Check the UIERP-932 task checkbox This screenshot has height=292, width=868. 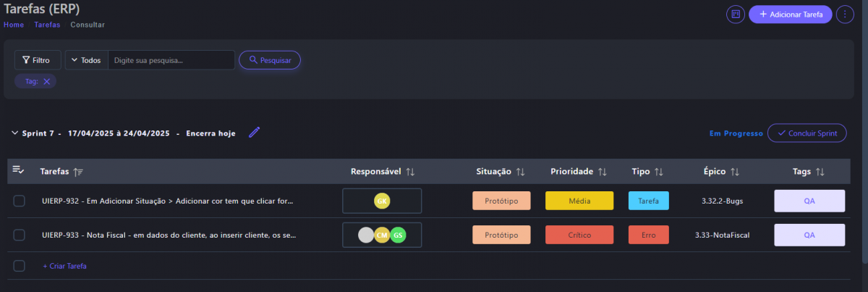pyautogui.click(x=20, y=201)
